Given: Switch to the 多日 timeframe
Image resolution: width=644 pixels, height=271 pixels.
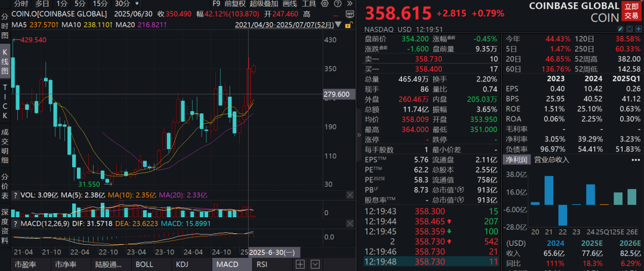Looking at the screenshot, I should click(42, 4).
